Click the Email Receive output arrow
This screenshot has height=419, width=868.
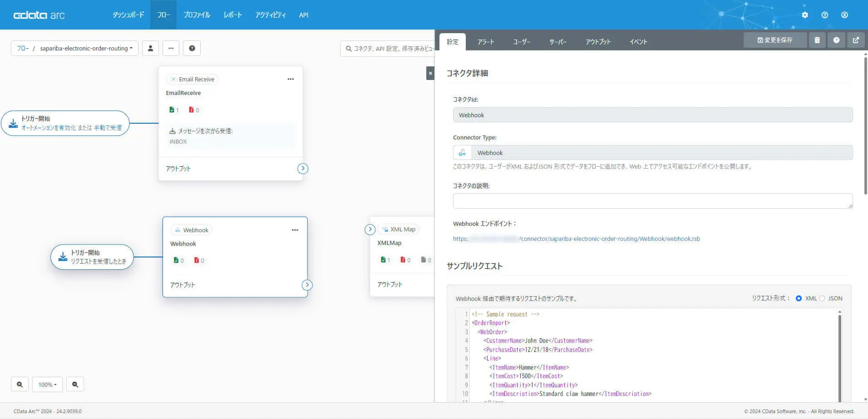click(303, 169)
